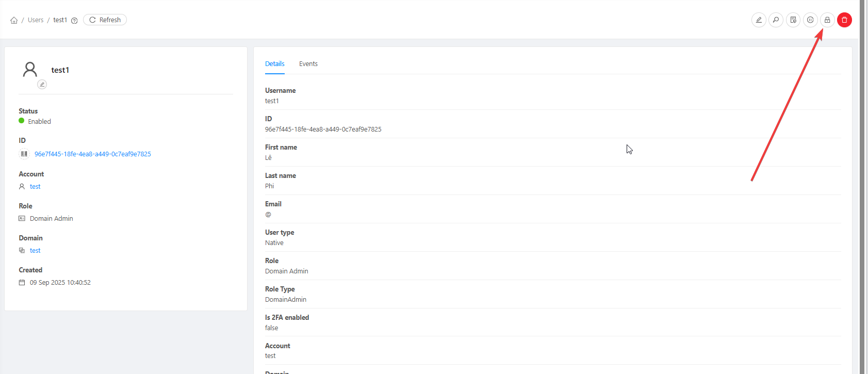Select the Details tab
The width and height of the screenshot is (868, 374).
(x=274, y=64)
